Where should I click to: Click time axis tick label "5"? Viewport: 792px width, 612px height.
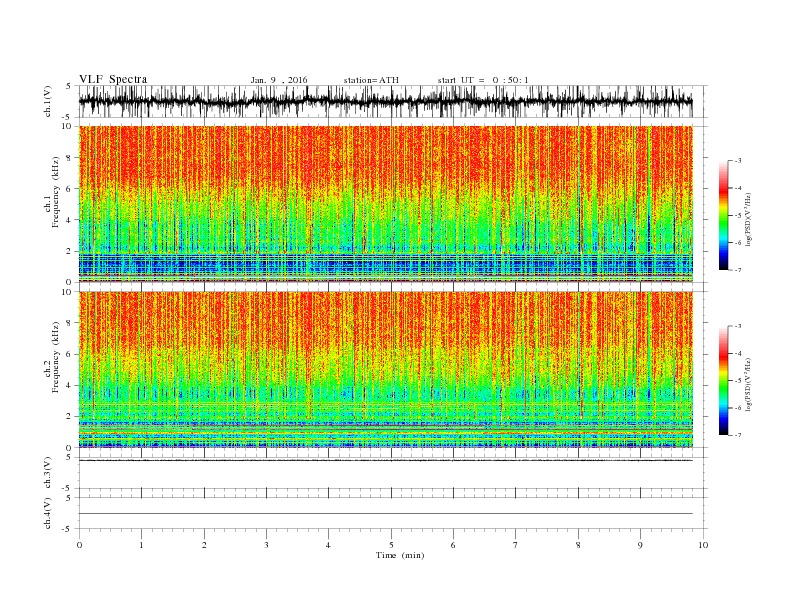(391, 545)
